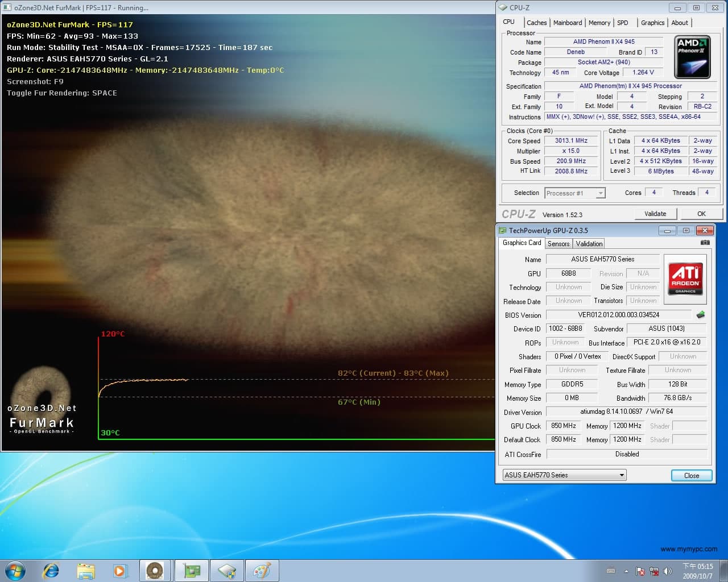The image size is (728, 582).
Task: Click the BIOS save chip icon
Action: [700, 314]
